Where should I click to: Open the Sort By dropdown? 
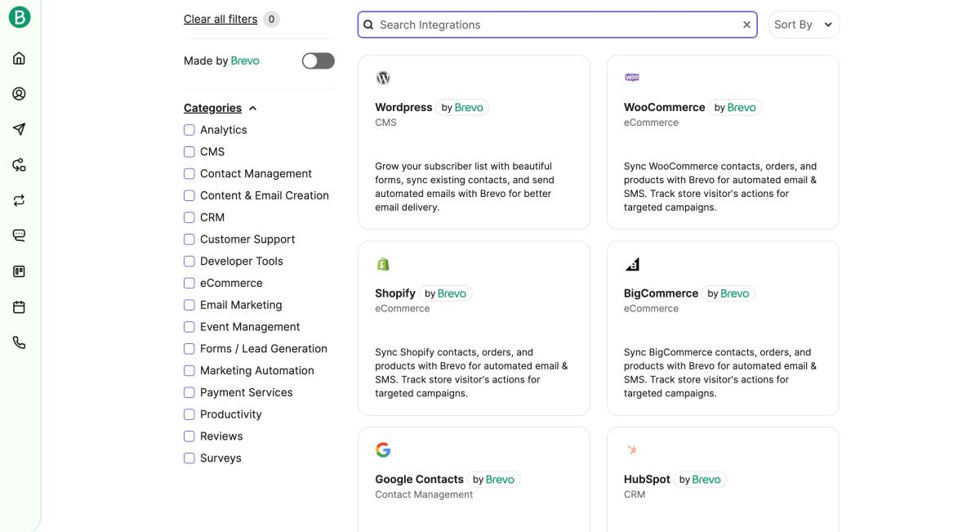[x=804, y=25]
